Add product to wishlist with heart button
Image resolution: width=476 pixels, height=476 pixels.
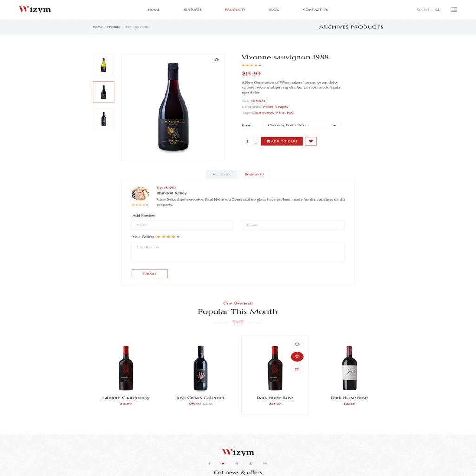[311, 141]
